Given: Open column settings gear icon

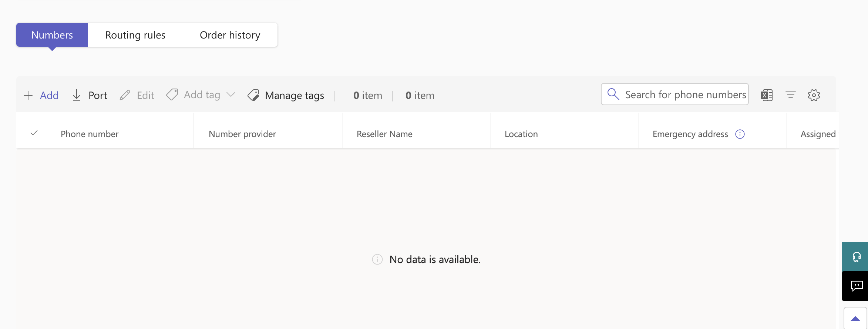Looking at the screenshot, I should click(814, 95).
